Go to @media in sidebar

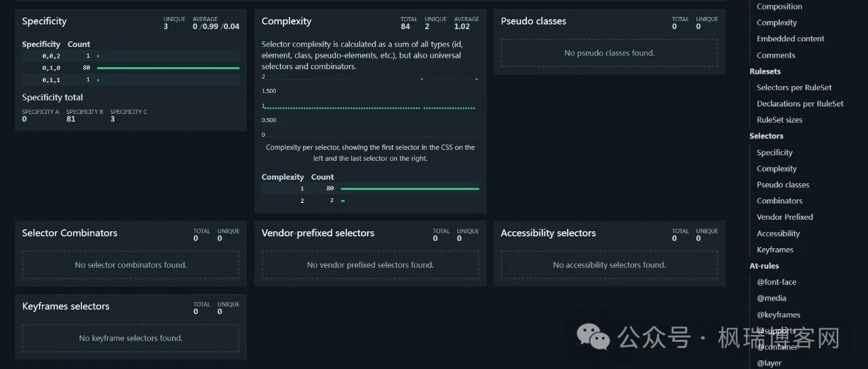(x=772, y=298)
